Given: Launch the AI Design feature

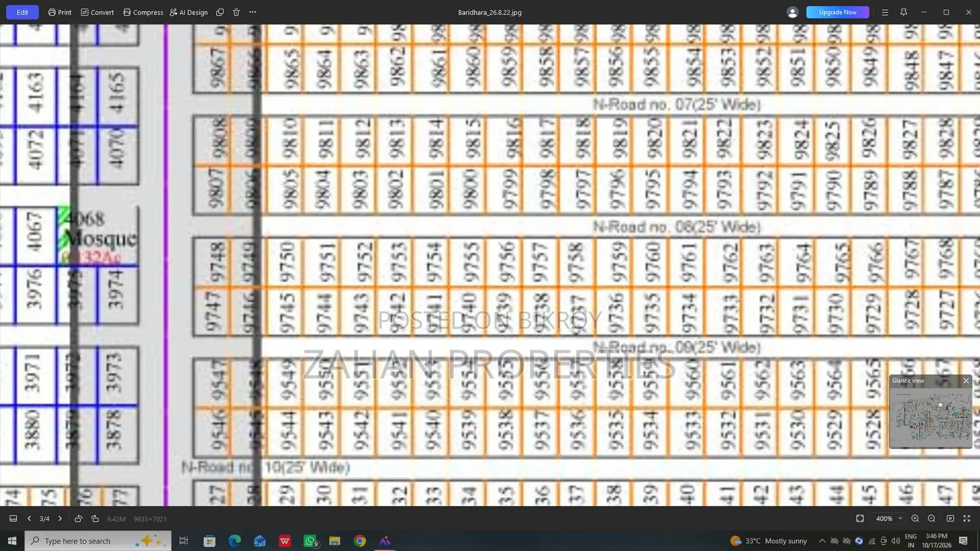Looking at the screenshot, I should pos(189,12).
